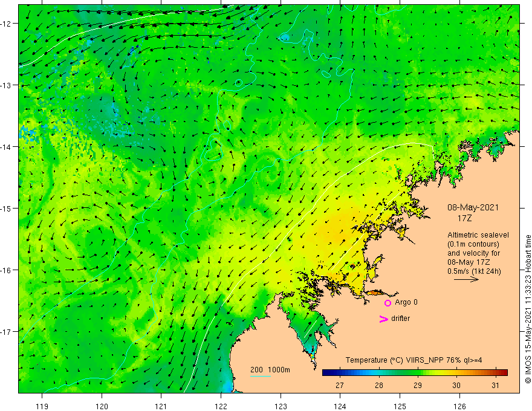The image size is (532, 411).
Task: Click the '119' longitude axis label
Action: (42, 406)
